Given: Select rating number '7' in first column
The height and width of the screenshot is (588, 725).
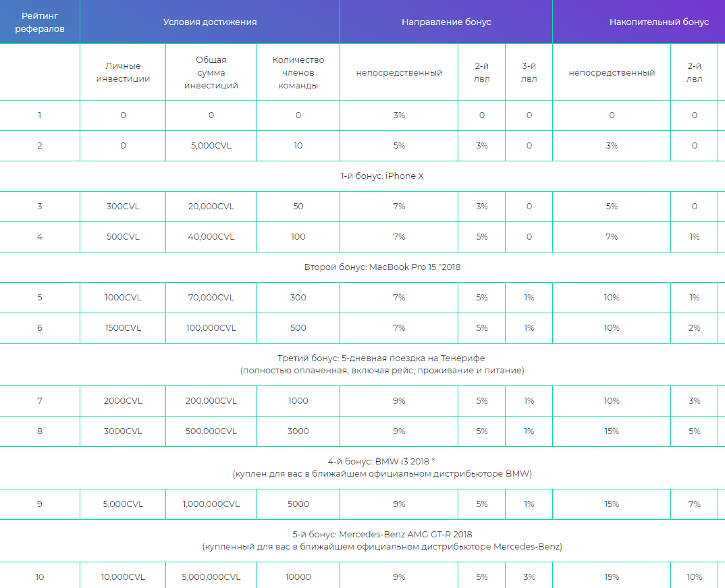Looking at the screenshot, I should point(40,401).
